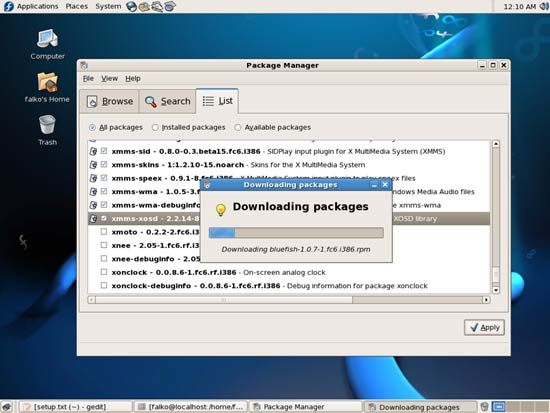
Task: Click the download progress bar
Action: [x=296, y=233]
